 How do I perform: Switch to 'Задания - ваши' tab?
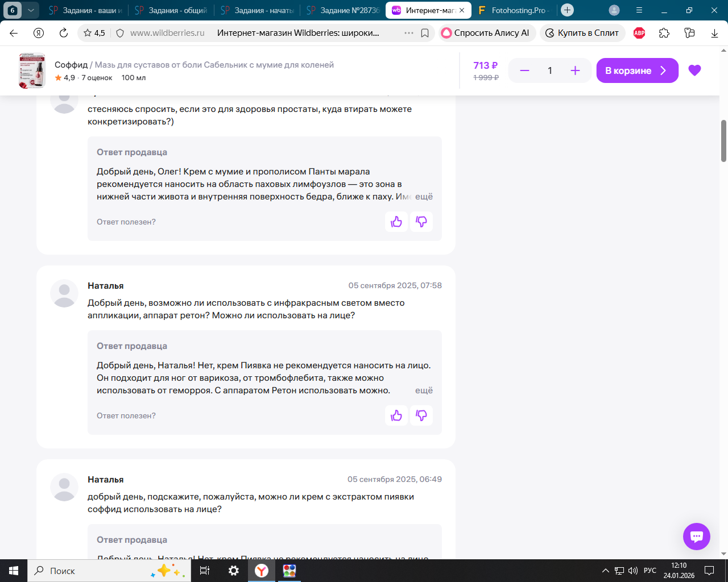85,10
